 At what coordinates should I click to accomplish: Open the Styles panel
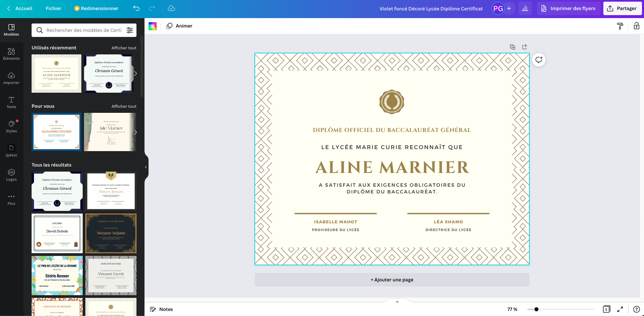tap(11, 126)
